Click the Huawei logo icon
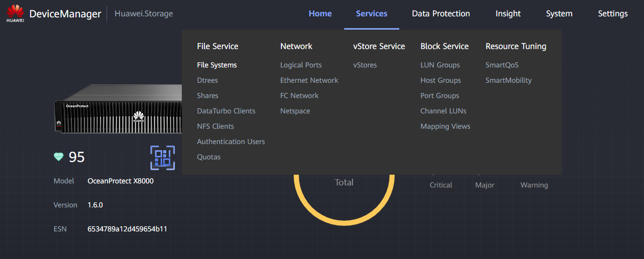 [15, 14]
